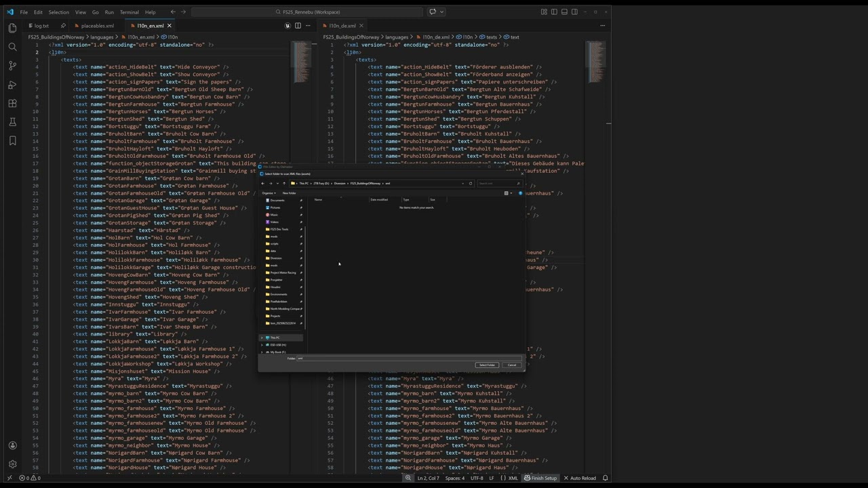Click the dialog Back navigation arrow
Viewport: 868px width, 488px height.
pos(263,183)
